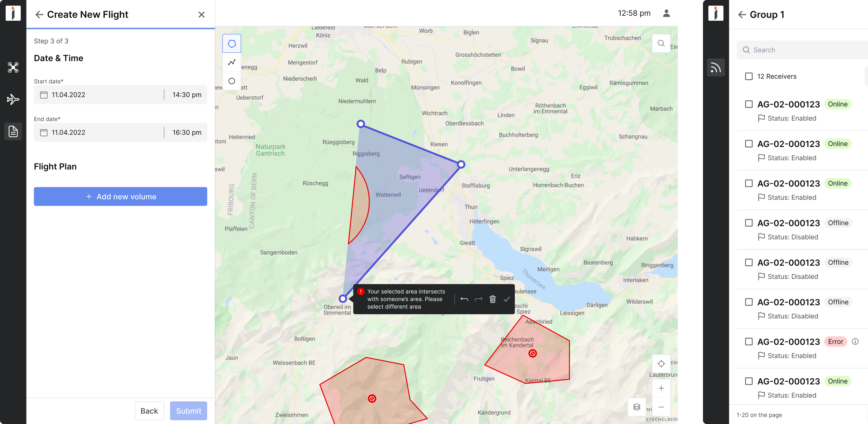Open the user profile menu
Viewport: 868px width, 424px height.
(666, 13)
